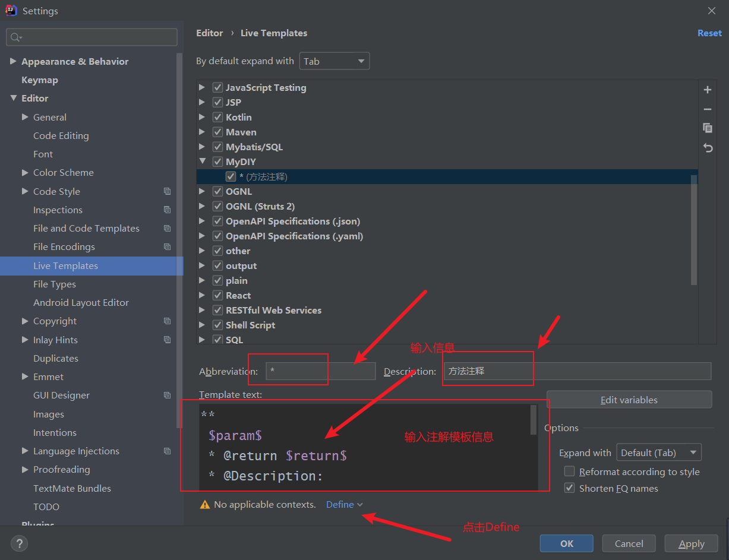The image size is (729, 560).
Task: Click project-level icon beside File Encodings
Action: tap(167, 246)
